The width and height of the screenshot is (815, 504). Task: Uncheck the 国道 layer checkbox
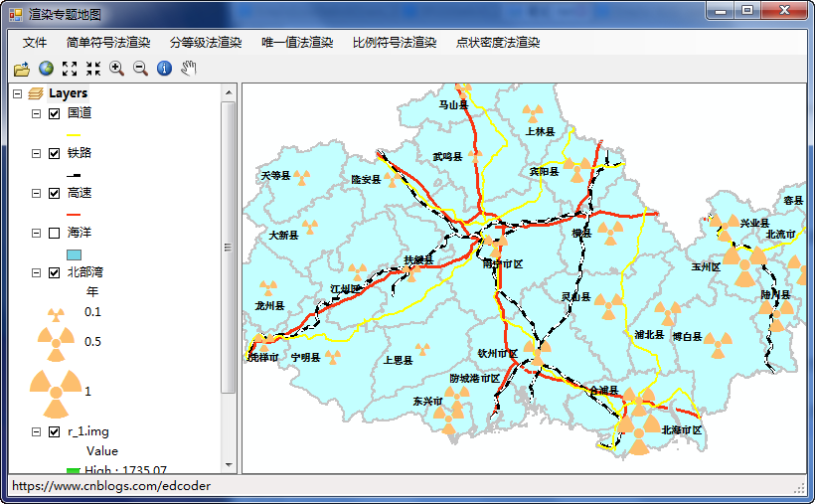point(55,114)
